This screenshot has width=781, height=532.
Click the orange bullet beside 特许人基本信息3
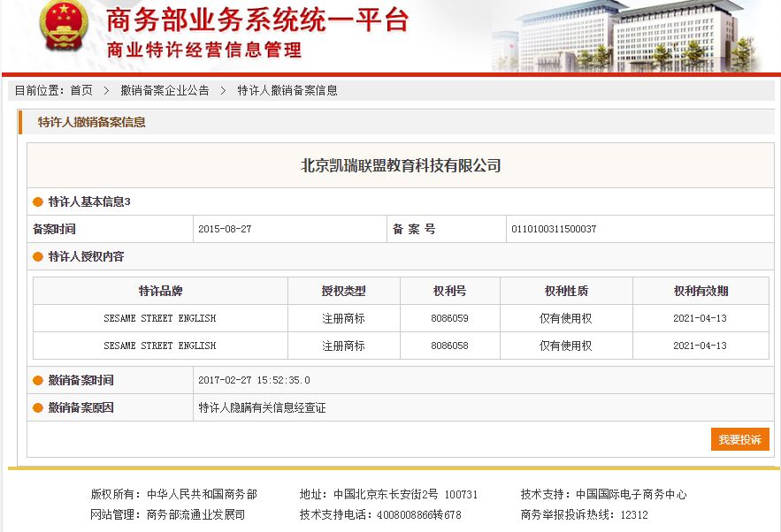38,202
